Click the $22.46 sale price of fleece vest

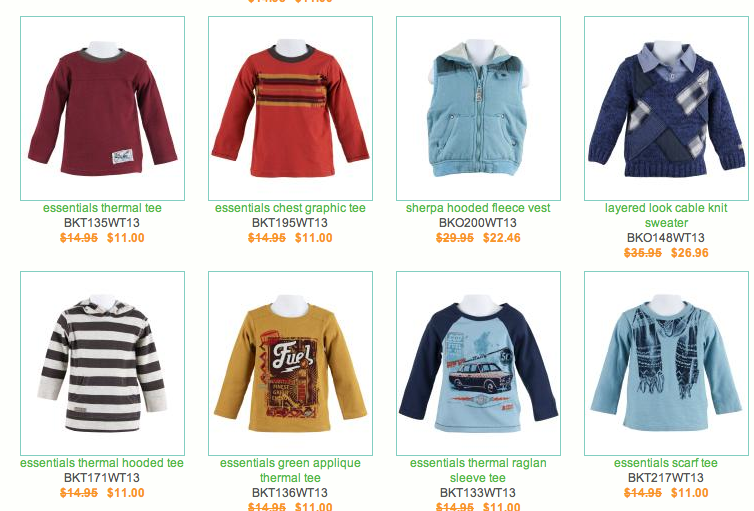502,238
